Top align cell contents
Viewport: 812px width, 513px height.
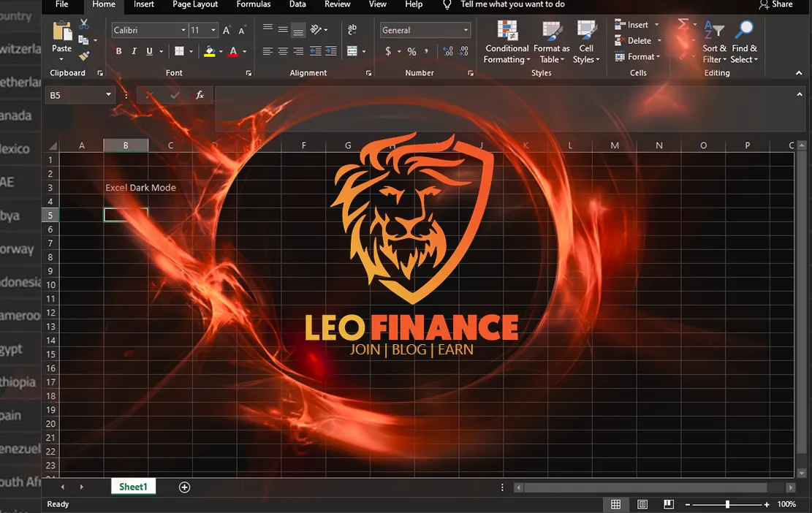tap(267, 29)
